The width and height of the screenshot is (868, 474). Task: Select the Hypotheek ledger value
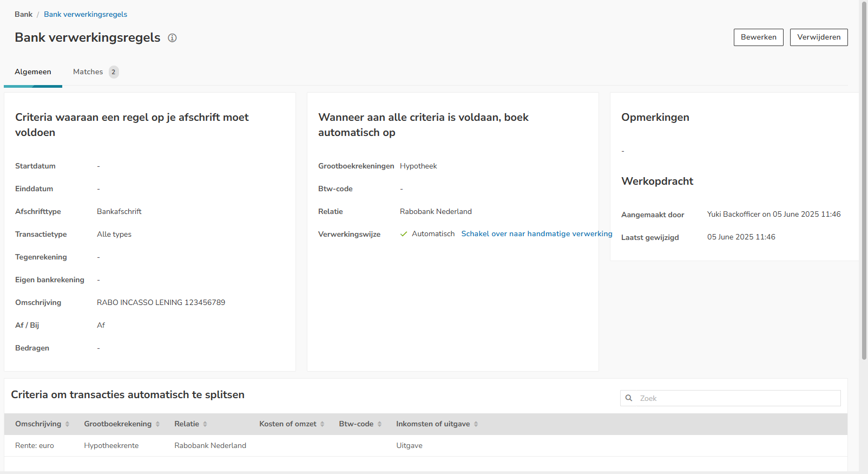[418, 166]
